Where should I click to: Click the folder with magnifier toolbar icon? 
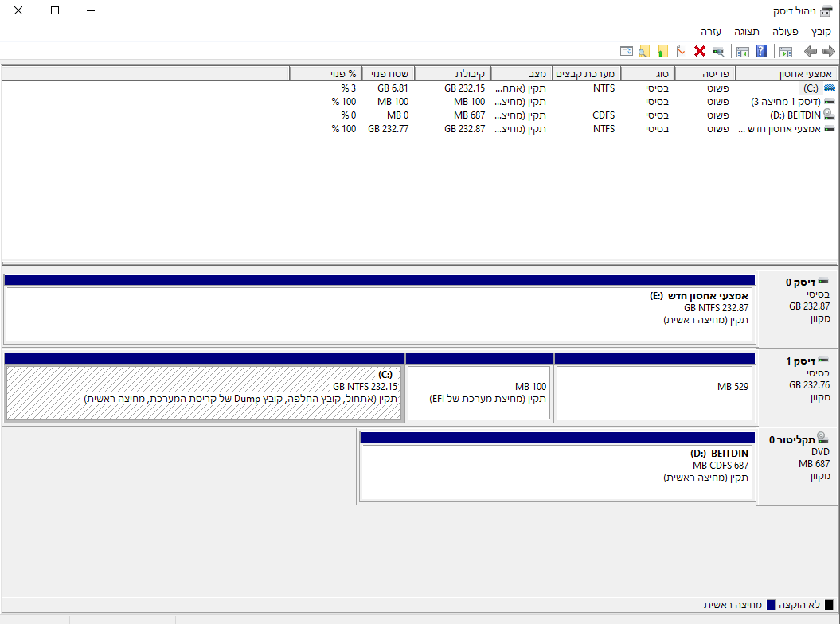click(x=644, y=52)
